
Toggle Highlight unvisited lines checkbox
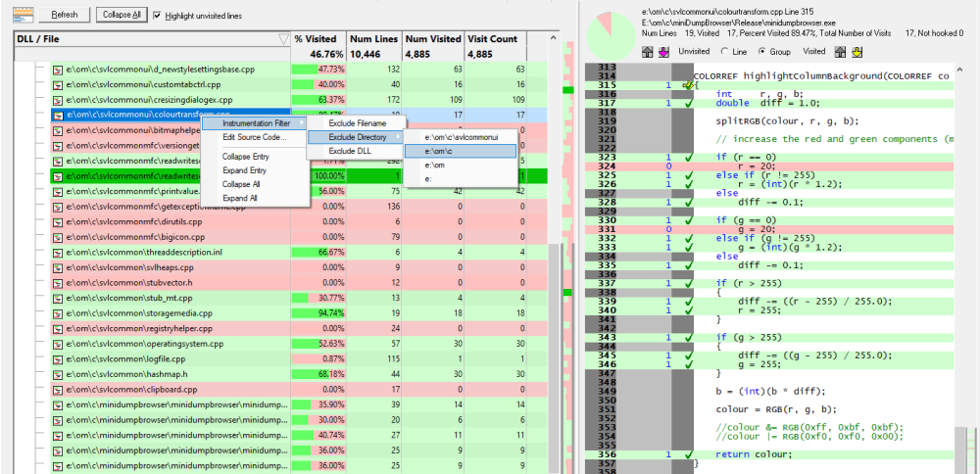click(157, 15)
